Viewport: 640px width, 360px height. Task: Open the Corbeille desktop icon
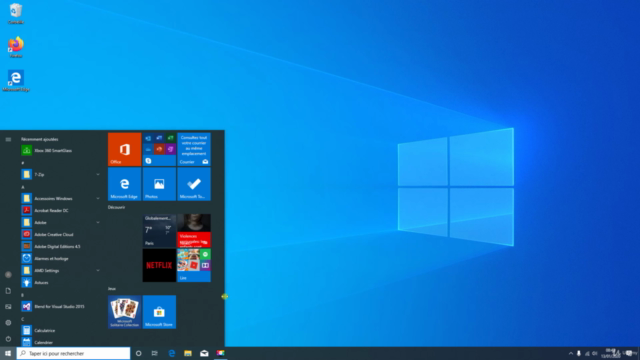click(16, 13)
